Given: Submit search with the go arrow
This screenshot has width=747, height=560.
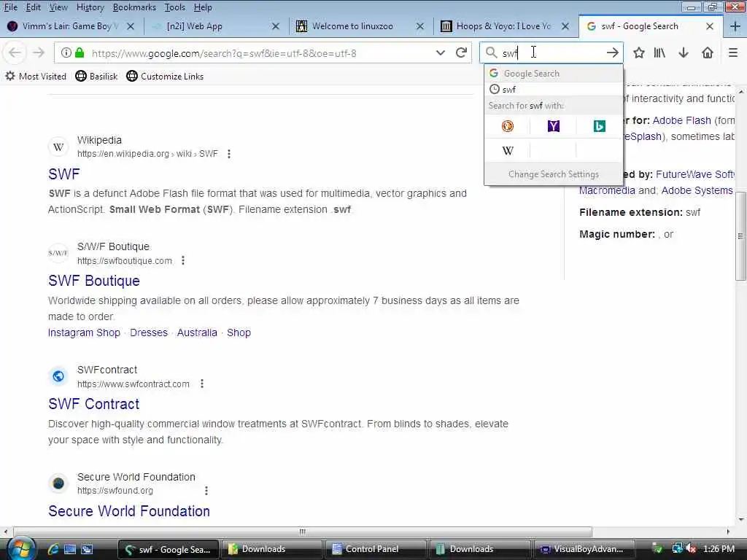Looking at the screenshot, I should 613,52.
